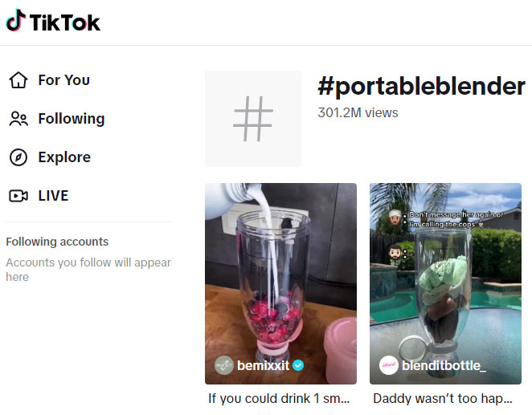Click the Following people icon

[x=18, y=119]
